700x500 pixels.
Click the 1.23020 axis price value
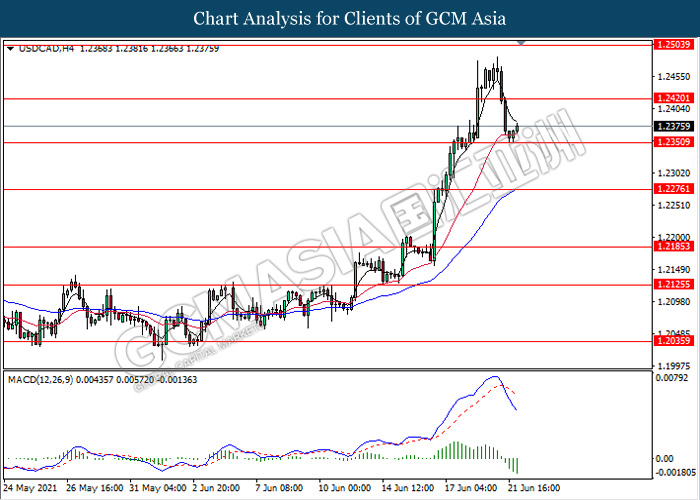tap(674, 173)
